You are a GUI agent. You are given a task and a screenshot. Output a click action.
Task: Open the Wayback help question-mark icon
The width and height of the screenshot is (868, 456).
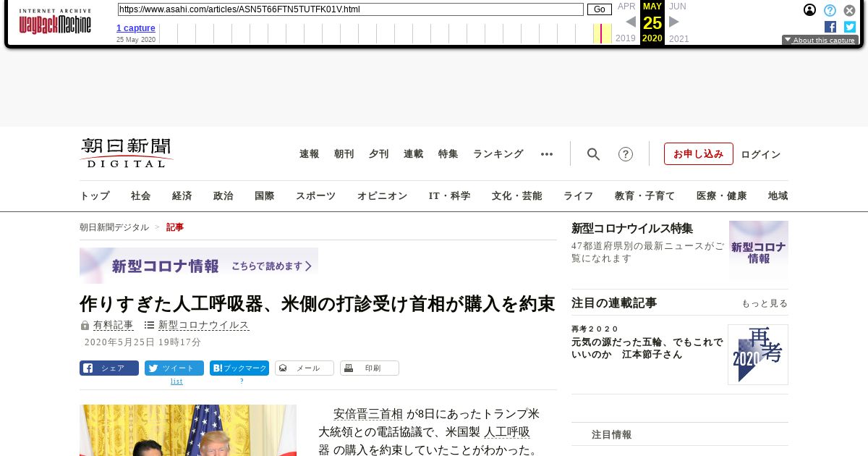[830, 10]
